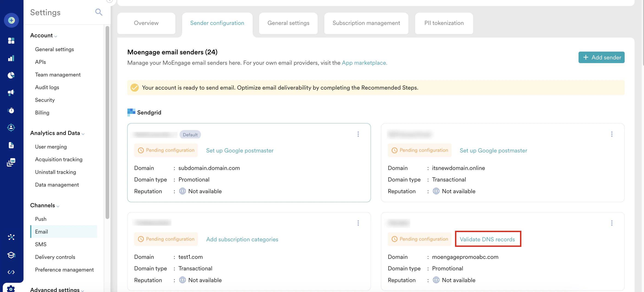Click the Add sender button
This screenshot has width=644, height=292.
click(601, 57)
